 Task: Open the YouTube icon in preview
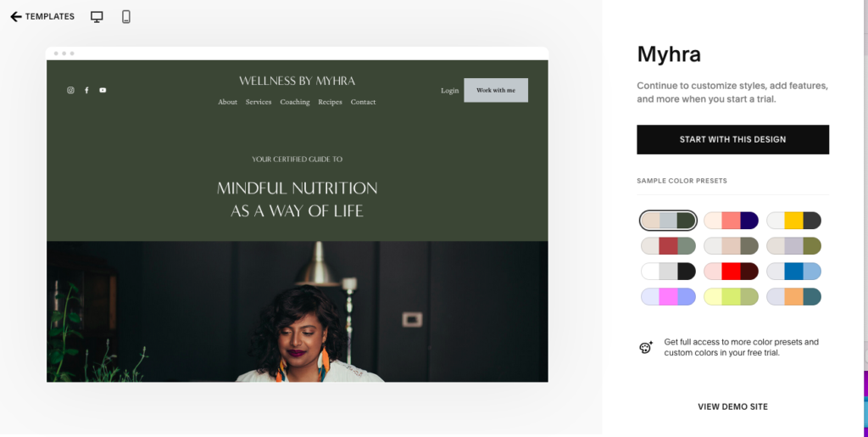coord(103,90)
